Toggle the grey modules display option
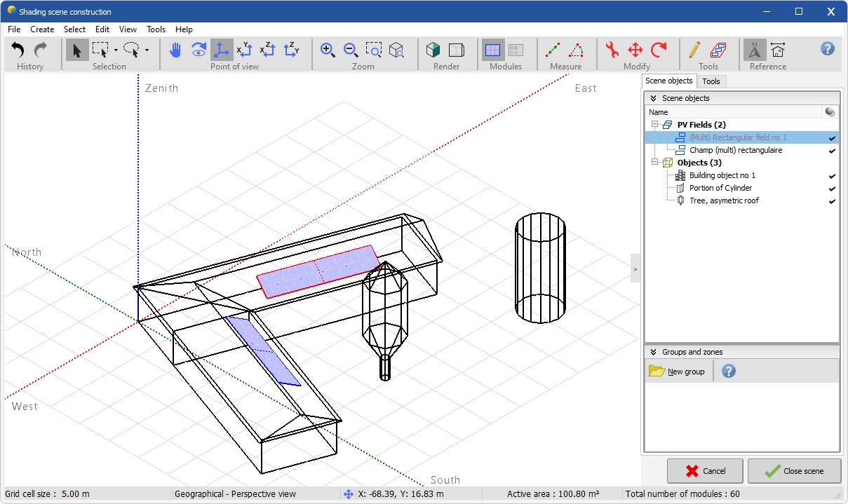Image resolution: width=848 pixels, height=504 pixels. (516, 50)
